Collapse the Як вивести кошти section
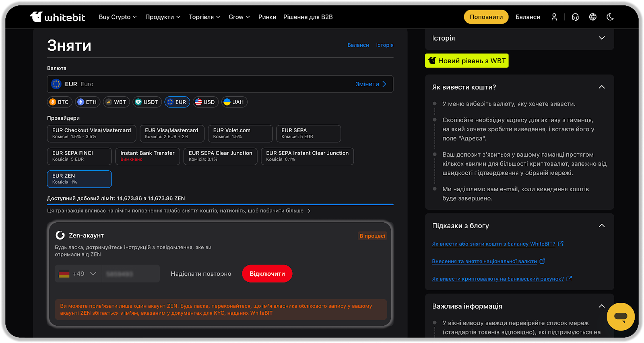Viewport: 644px width, 343px height. click(x=602, y=87)
